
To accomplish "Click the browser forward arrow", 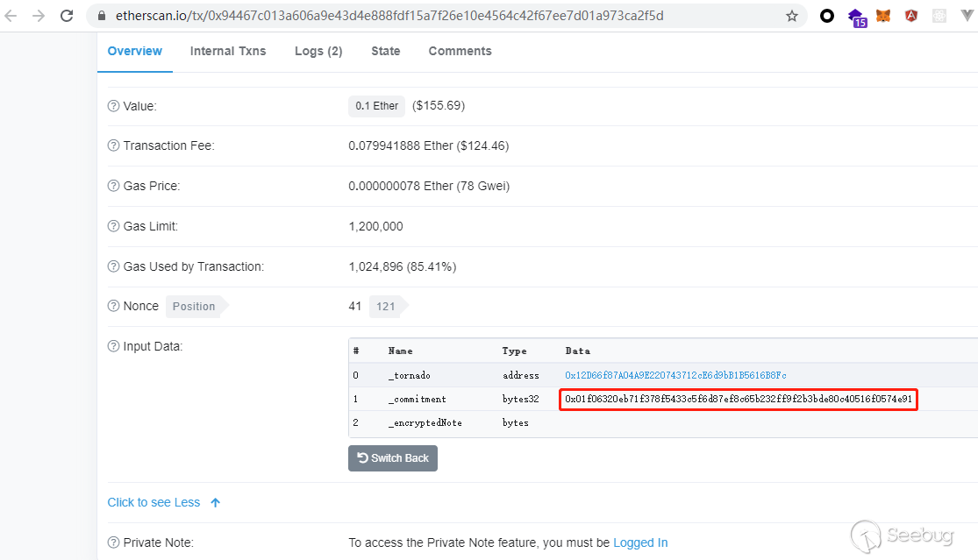I will (39, 16).
